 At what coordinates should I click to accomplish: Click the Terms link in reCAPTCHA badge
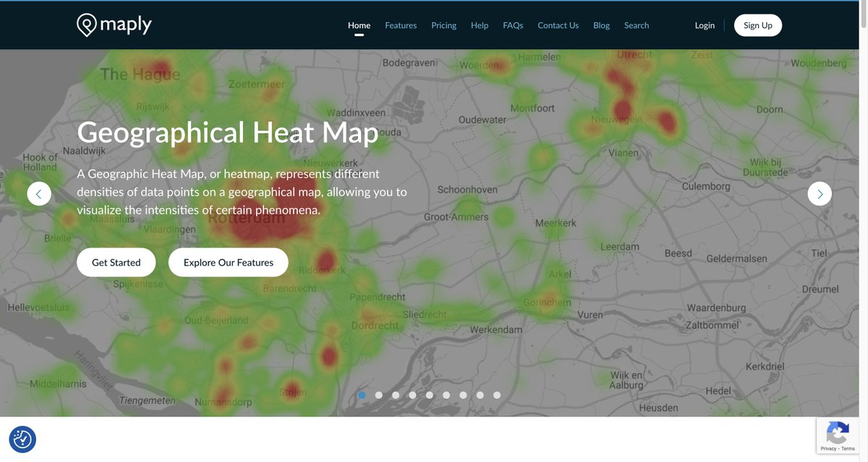pyautogui.click(x=848, y=449)
